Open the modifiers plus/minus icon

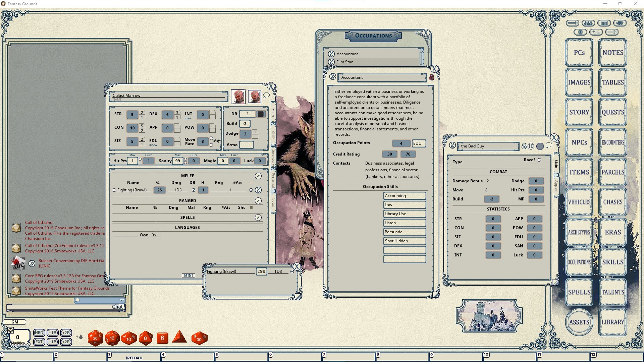(x=596, y=32)
